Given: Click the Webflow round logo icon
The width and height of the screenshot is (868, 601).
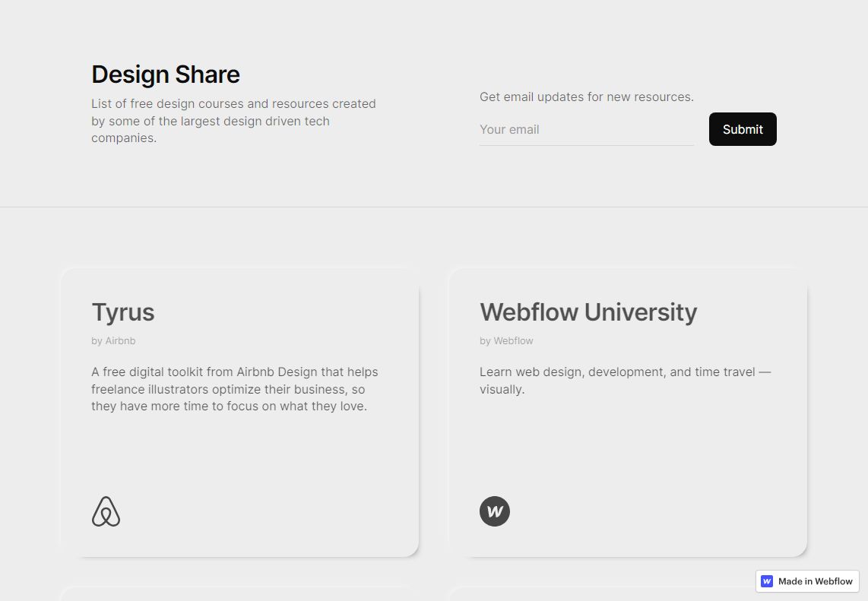Looking at the screenshot, I should coord(494,511).
